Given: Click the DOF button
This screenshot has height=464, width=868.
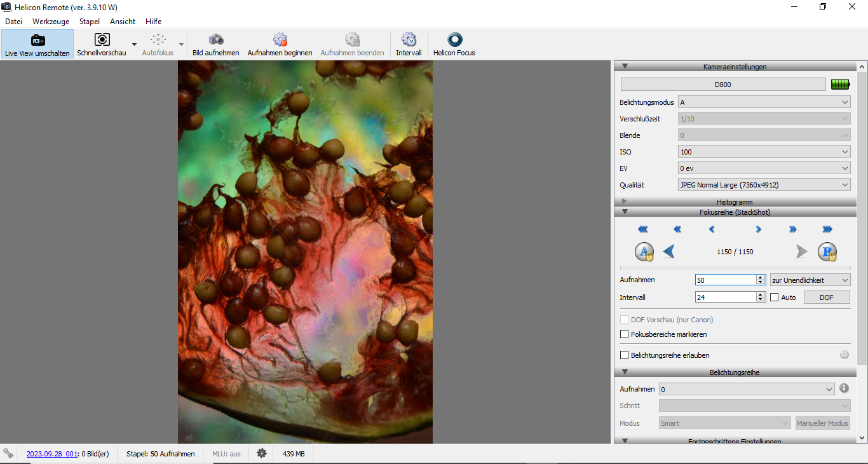Looking at the screenshot, I should tap(826, 297).
